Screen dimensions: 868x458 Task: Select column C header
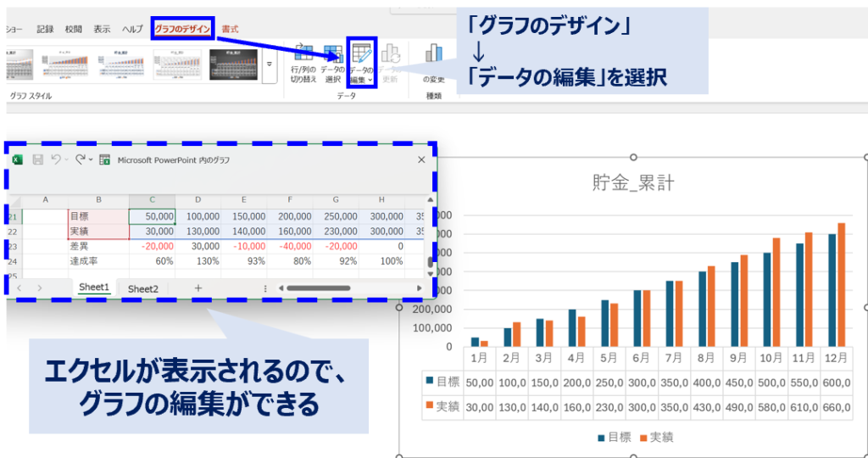pos(153,200)
